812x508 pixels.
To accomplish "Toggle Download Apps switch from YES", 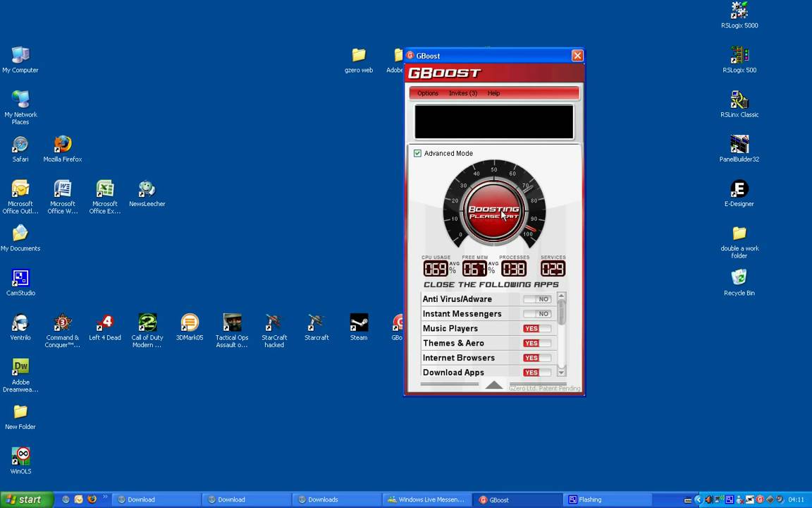I will [537, 373].
